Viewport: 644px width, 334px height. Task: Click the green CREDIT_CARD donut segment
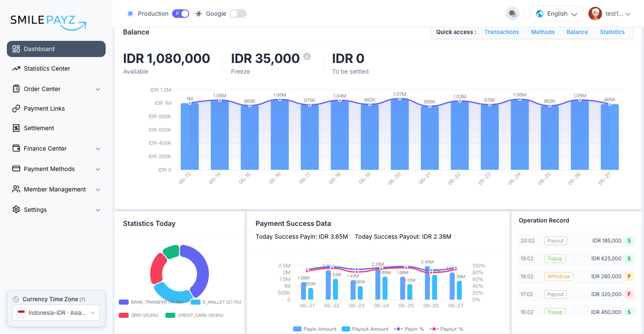171,251
